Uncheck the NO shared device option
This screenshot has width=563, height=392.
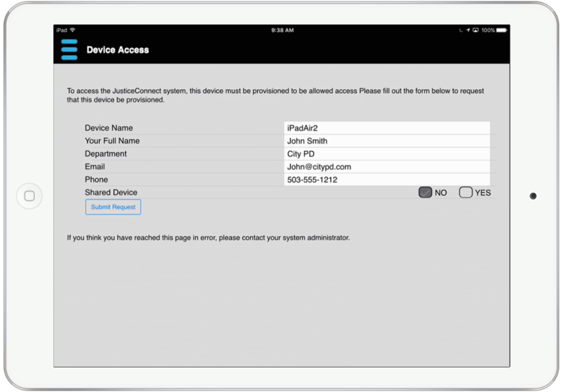(x=425, y=192)
